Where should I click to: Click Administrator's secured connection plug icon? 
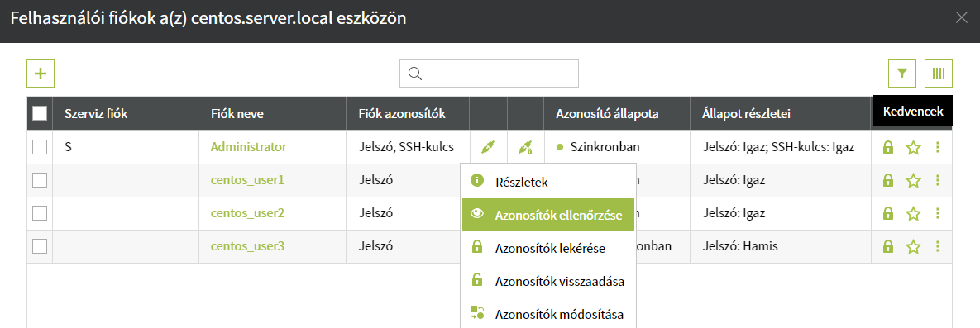(x=525, y=147)
